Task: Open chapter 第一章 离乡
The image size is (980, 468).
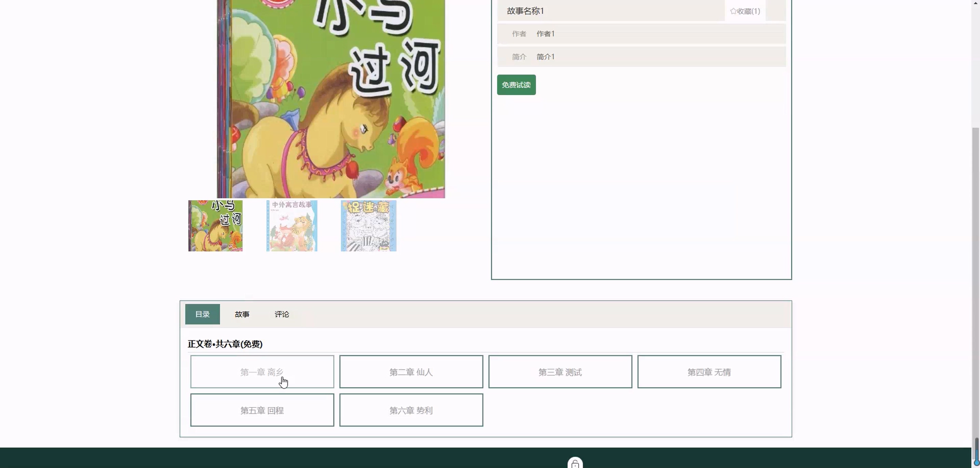Action: (262, 372)
